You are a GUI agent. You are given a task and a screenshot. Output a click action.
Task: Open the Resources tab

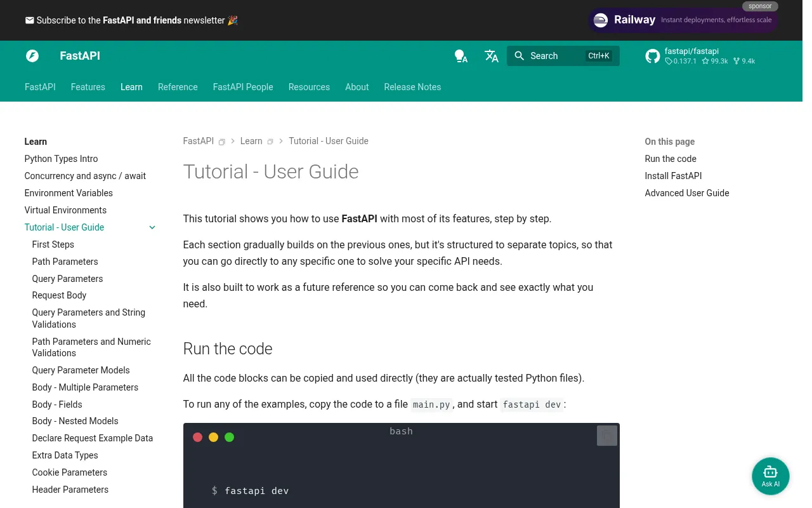click(x=309, y=87)
